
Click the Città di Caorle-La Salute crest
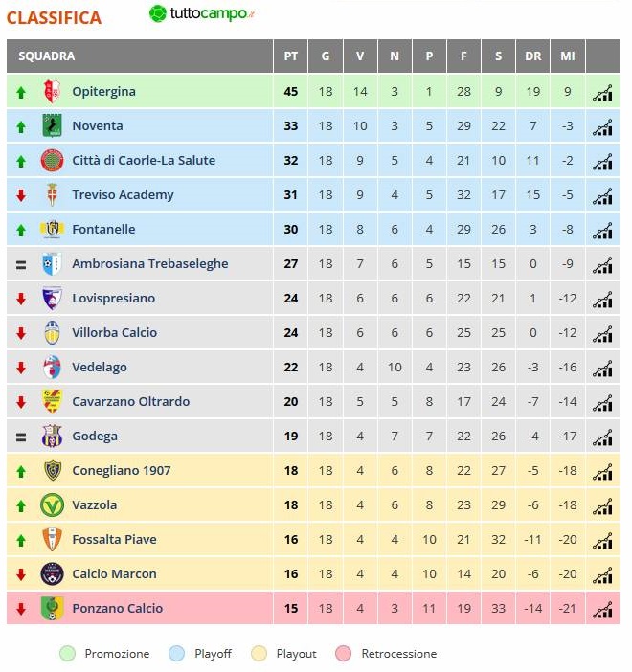pyautogui.click(x=52, y=160)
